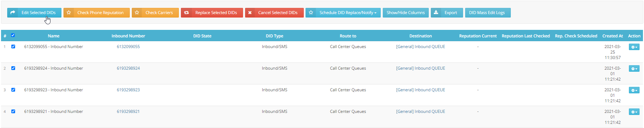Click the Export download icon
The width and height of the screenshot is (644, 128).
(x=436, y=13)
